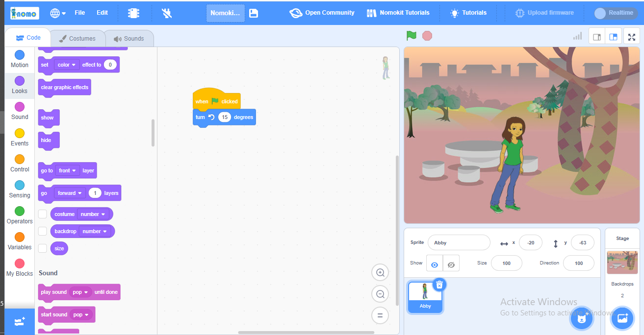Open the backdrop number dropdown
Viewport: 644px width, 335px height.
[95, 231]
